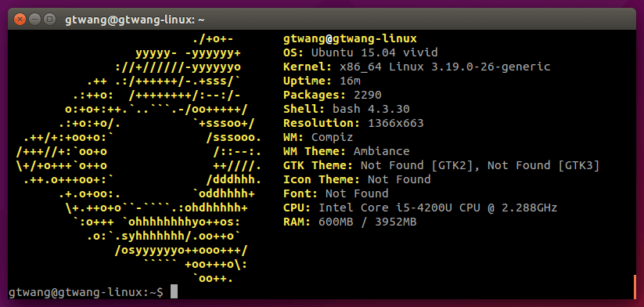644x307 pixels.
Task: Click the cursor block at the shell prompt
Action: tap(174, 291)
